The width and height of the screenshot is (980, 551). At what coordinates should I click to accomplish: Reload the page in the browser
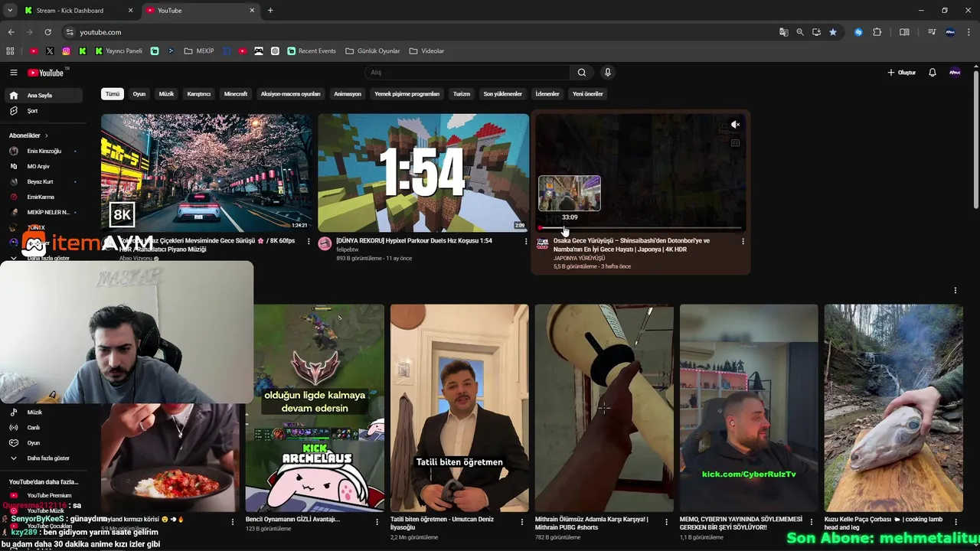(x=47, y=32)
